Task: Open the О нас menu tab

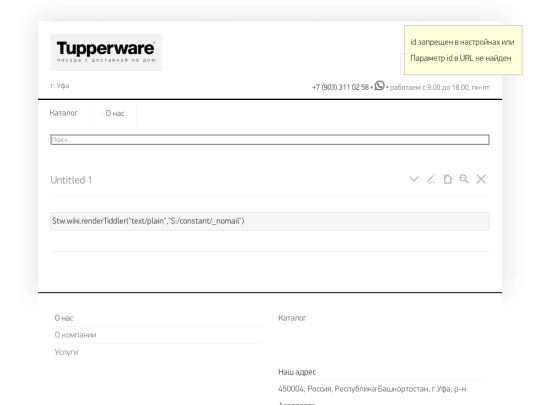Action: [x=115, y=113]
